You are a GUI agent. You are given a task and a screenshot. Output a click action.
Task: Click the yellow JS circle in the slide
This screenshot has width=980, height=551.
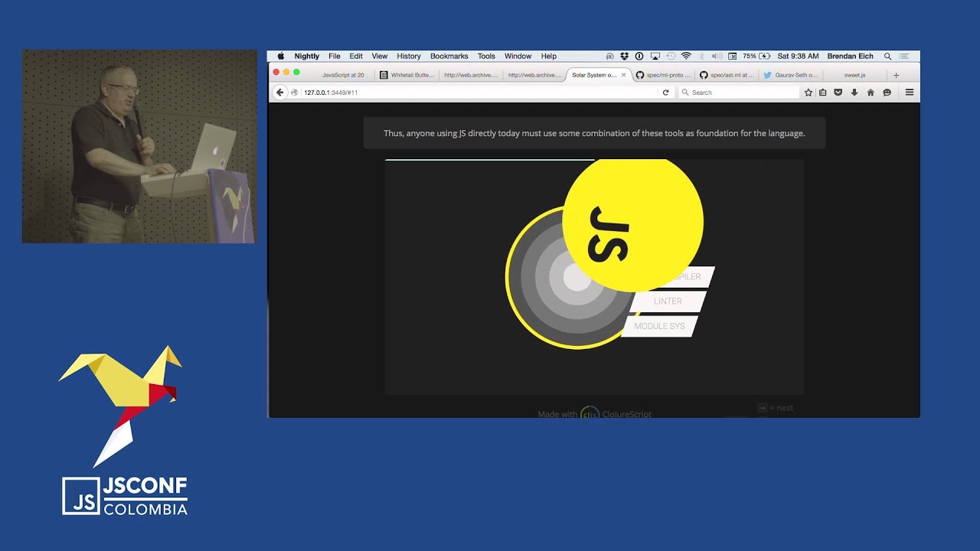632,221
